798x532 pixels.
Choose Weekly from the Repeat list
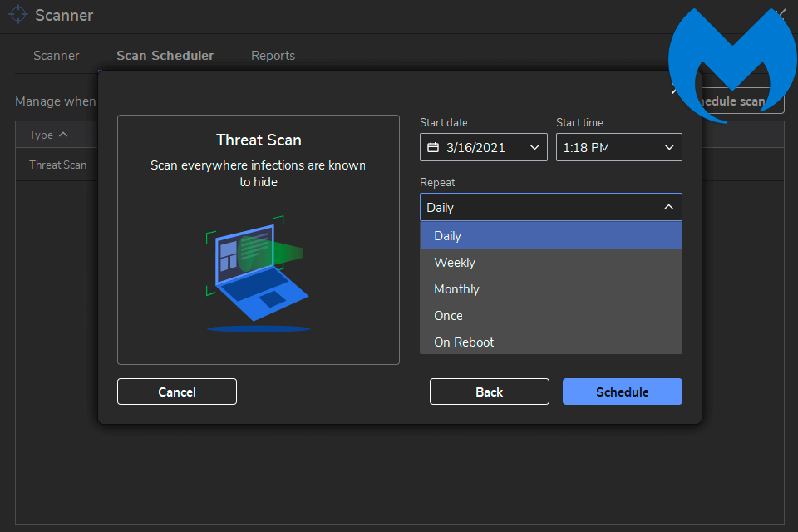tap(550, 263)
